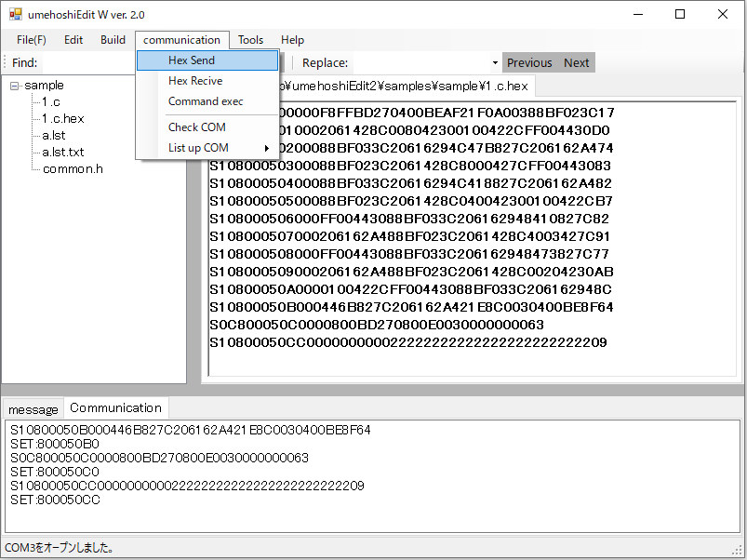Screen dimensions: 747x560
Task: Select a.lst.txt in the file tree
Action: coord(63,153)
